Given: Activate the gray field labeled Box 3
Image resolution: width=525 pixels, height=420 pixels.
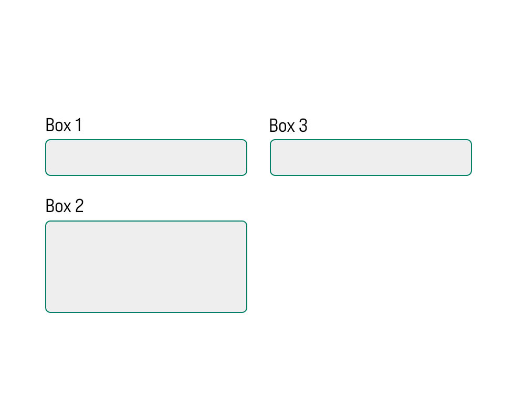Looking at the screenshot, I should (371, 157).
